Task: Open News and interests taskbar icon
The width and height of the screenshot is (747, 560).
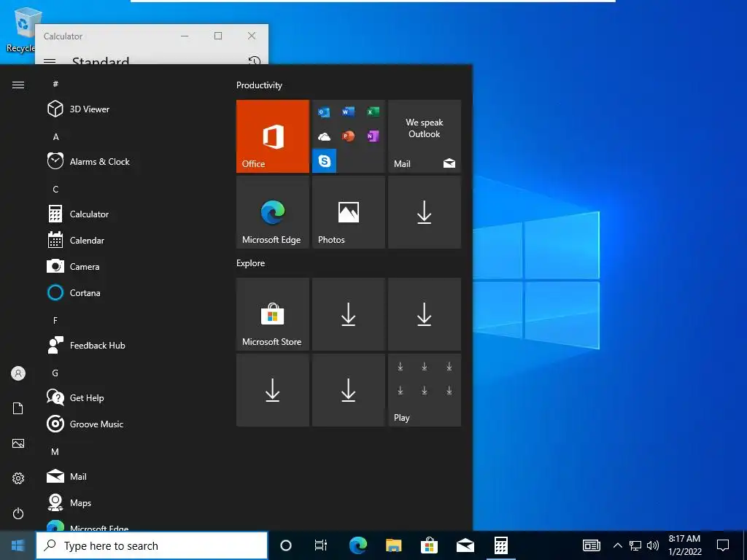Action: (x=591, y=545)
